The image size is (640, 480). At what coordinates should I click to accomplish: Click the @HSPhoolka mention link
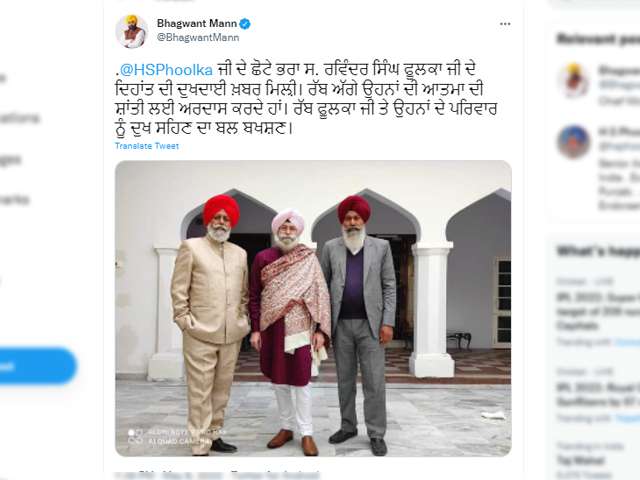(x=166, y=70)
